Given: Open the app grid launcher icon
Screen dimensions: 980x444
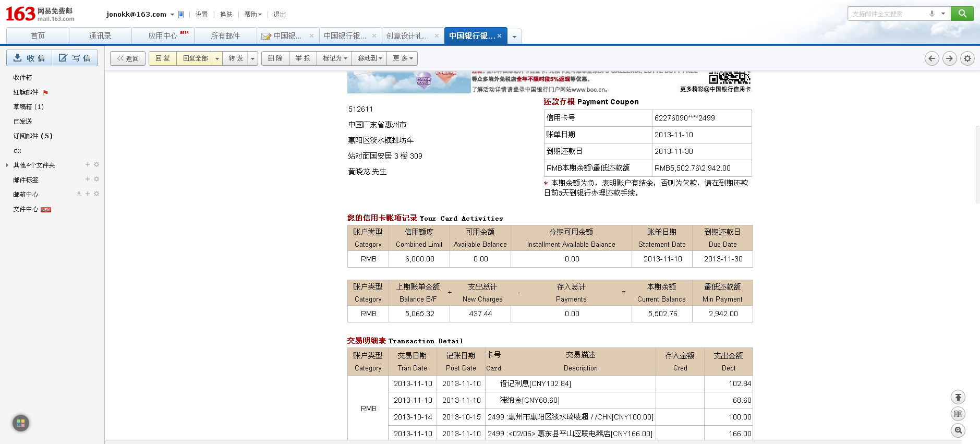Looking at the screenshot, I should tap(21, 423).
